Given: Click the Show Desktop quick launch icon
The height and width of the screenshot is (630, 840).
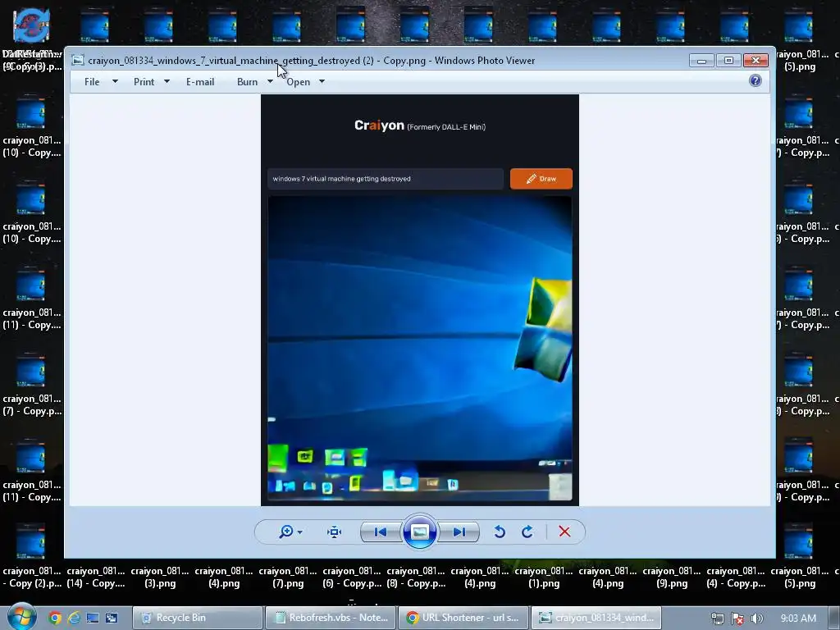Looking at the screenshot, I should coord(93,619).
